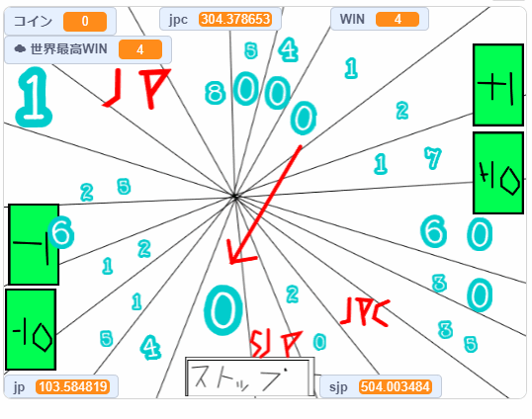Click the red spinner arrow head

(239, 254)
